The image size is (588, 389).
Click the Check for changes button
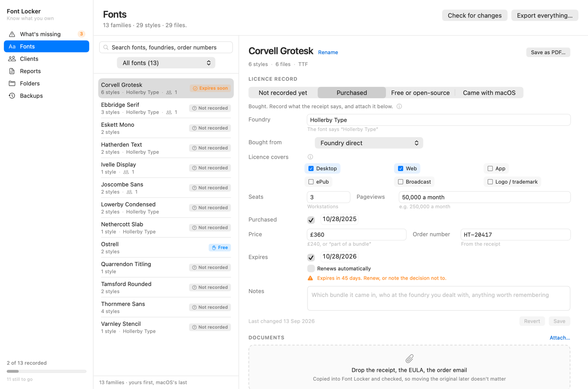[475, 16]
